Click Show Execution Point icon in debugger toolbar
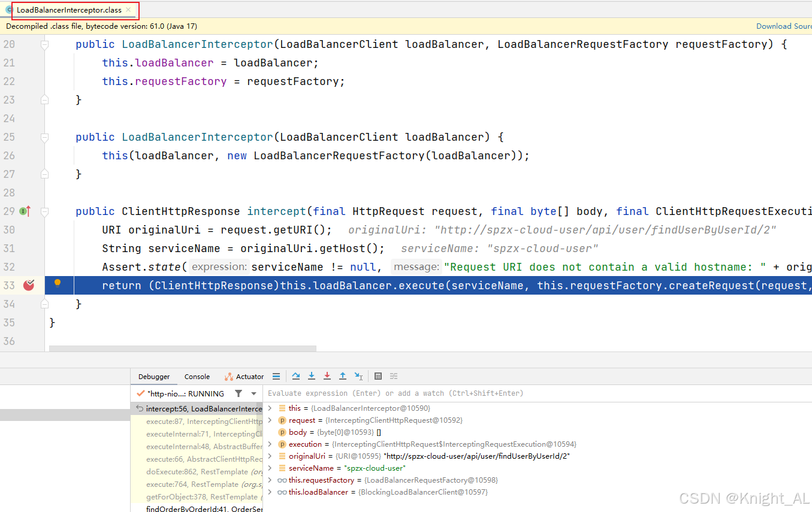 pyautogui.click(x=276, y=376)
